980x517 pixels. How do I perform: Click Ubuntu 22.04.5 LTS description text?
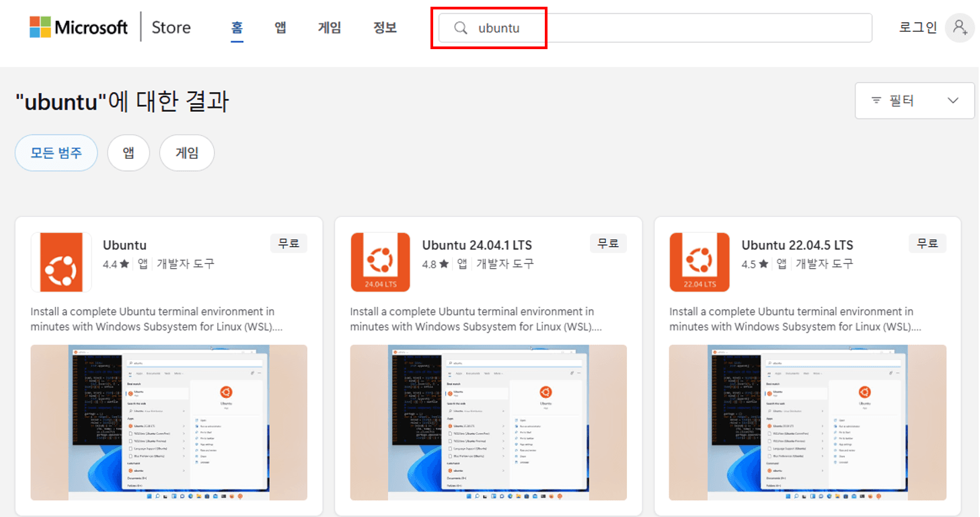click(796, 319)
